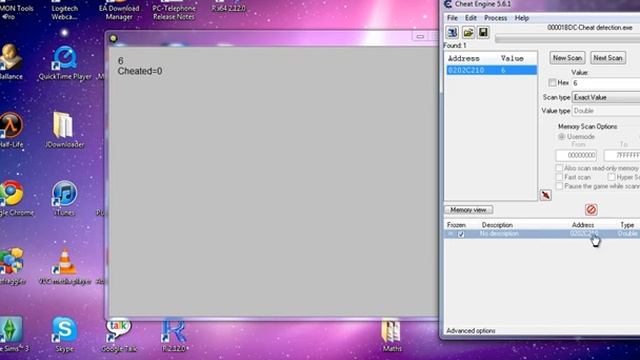Open the process list computer icon

452,32
